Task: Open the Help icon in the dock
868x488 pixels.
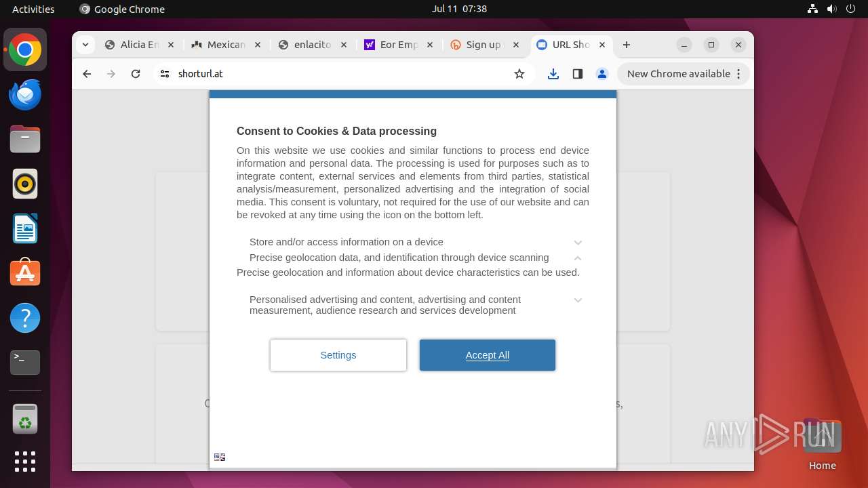Action: click(25, 318)
